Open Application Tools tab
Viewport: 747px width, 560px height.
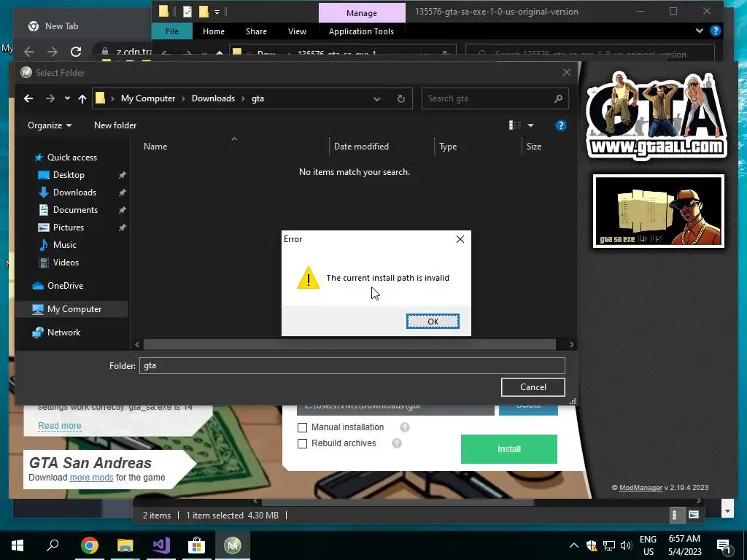(x=361, y=31)
